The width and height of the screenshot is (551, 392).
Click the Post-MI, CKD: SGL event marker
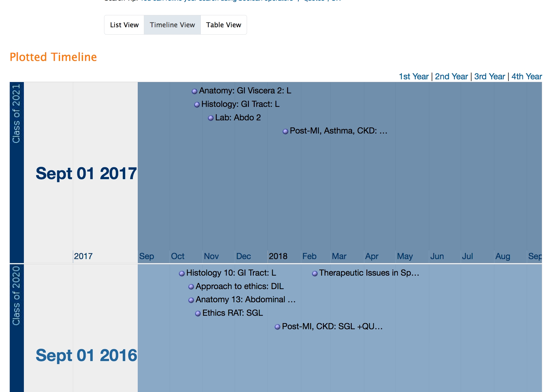coord(277,327)
